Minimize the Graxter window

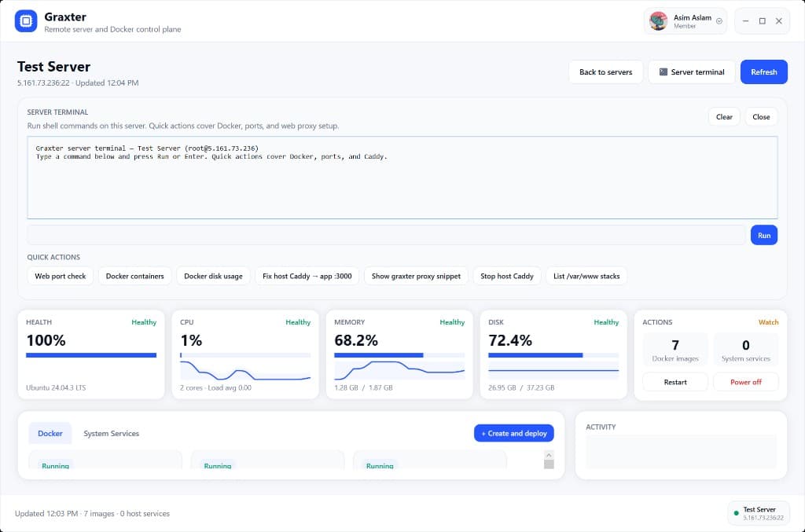745,21
